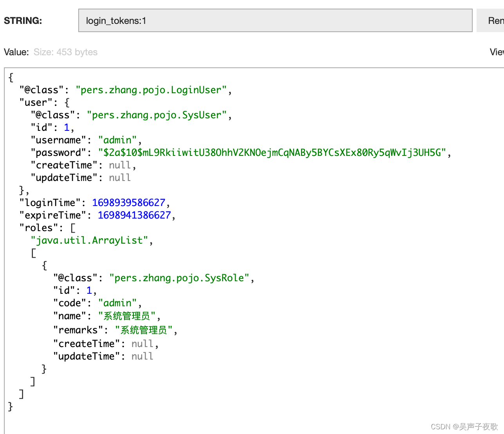Select the "java.util.ArrayList" string
504x434 pixels.
coord(89,241)
